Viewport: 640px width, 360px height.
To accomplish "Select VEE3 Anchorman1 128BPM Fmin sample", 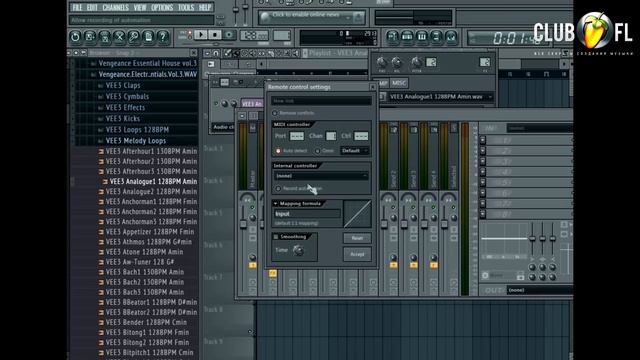I will [151, 202].
